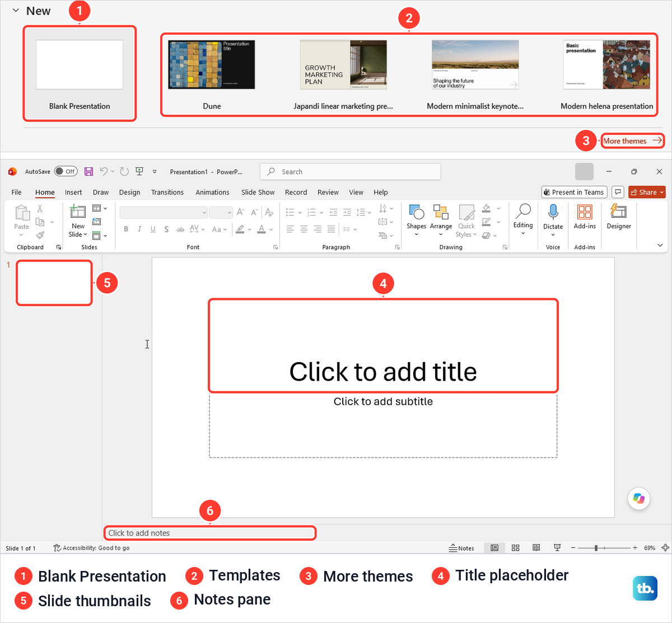Toggle Underline formatting
This screenshot has height=623, width=672.
tap(153, 229)
